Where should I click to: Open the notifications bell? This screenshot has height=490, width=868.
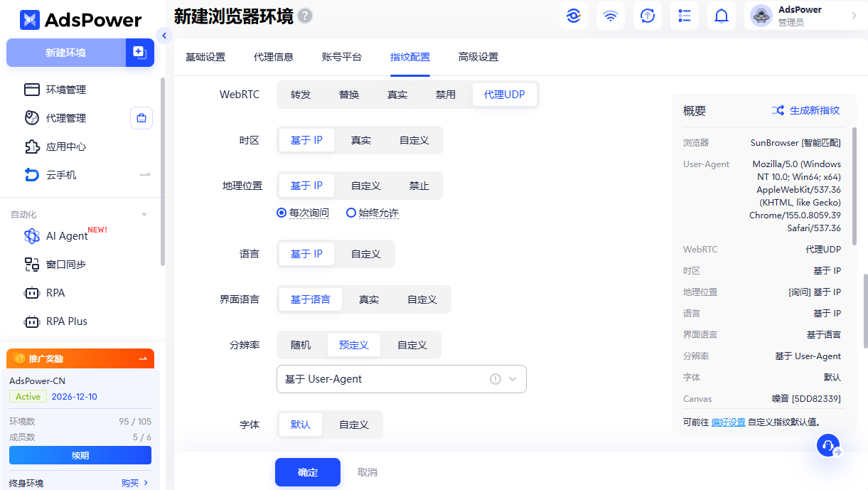point(722,16)
